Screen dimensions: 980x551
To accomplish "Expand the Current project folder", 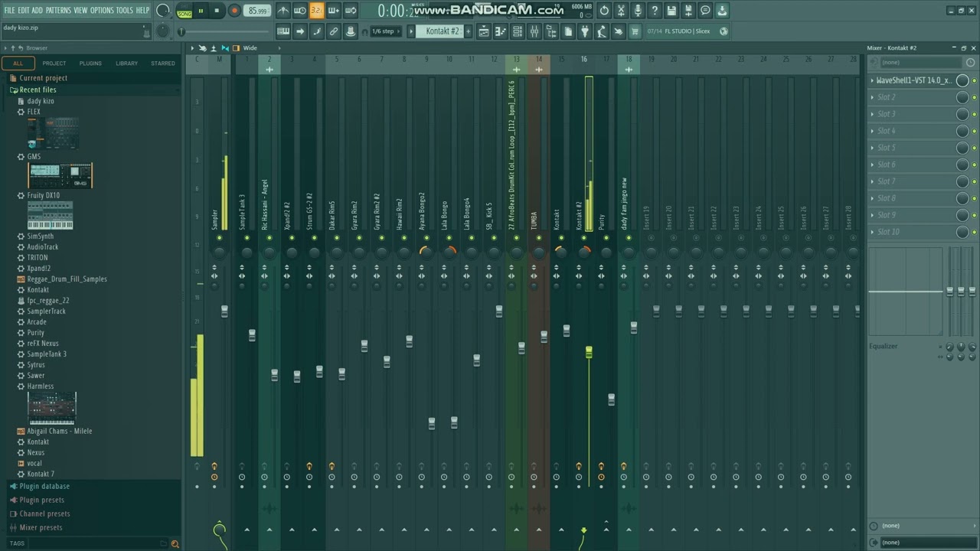I will (x=43, y=78).
